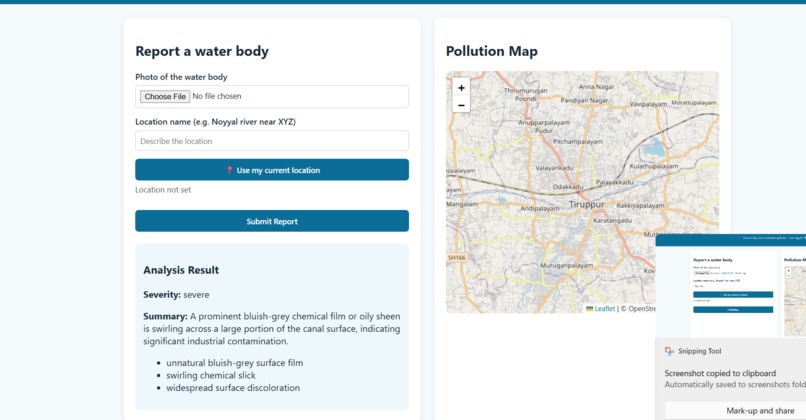Click the Severity: severe line
The width and height of the screenshot is (806, 420).
(x=176, y=295)
